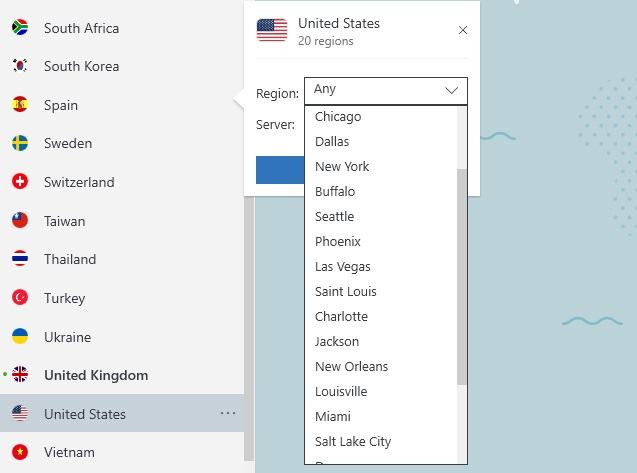Screen dimensions: 637x473
Task: Select Saint Louis region option
Action: pos(346,291)
